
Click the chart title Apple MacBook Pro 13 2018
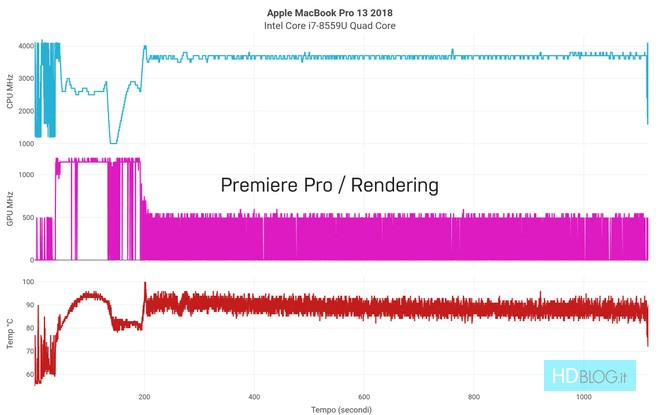click(329, 11)
